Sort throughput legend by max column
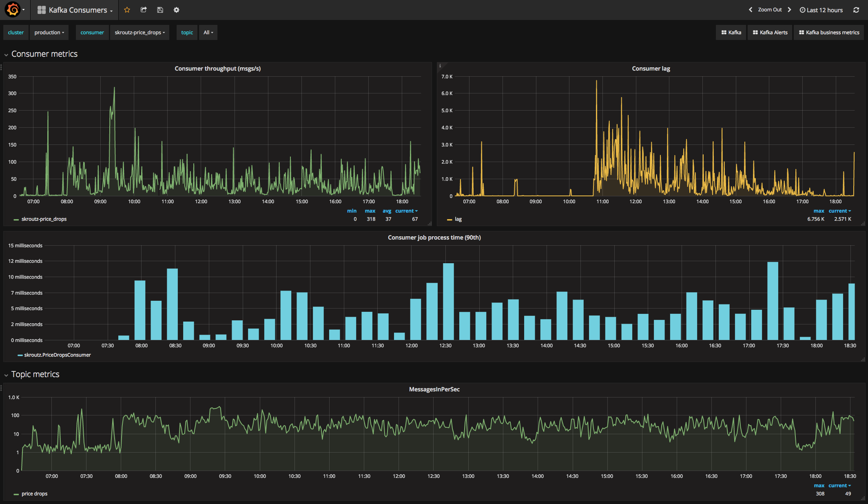The image size is (868, 504). (370, 211)
